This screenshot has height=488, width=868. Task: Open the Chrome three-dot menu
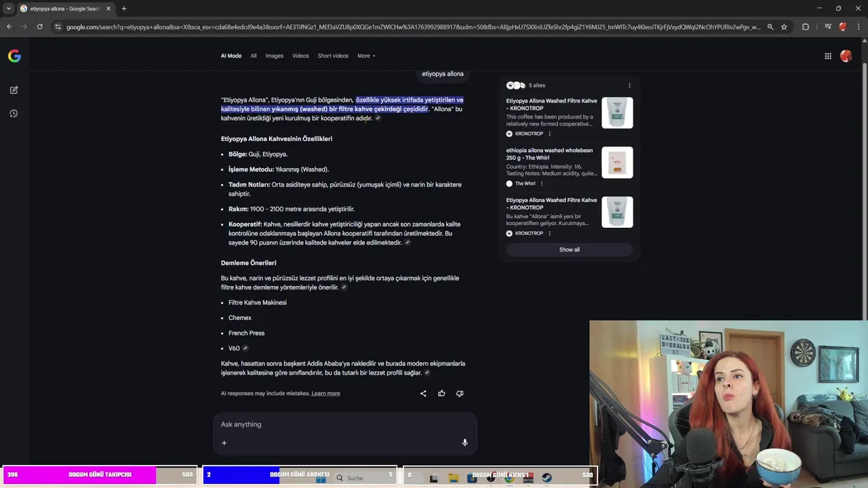click(859, 26)
